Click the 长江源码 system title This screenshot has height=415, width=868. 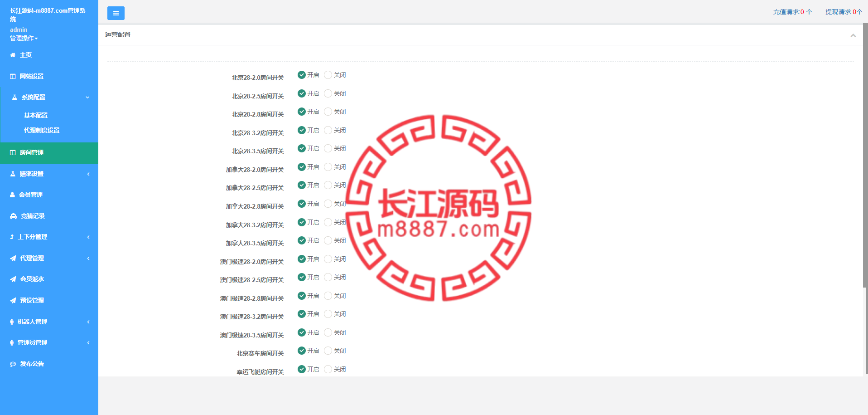click(x=48, y=15)
